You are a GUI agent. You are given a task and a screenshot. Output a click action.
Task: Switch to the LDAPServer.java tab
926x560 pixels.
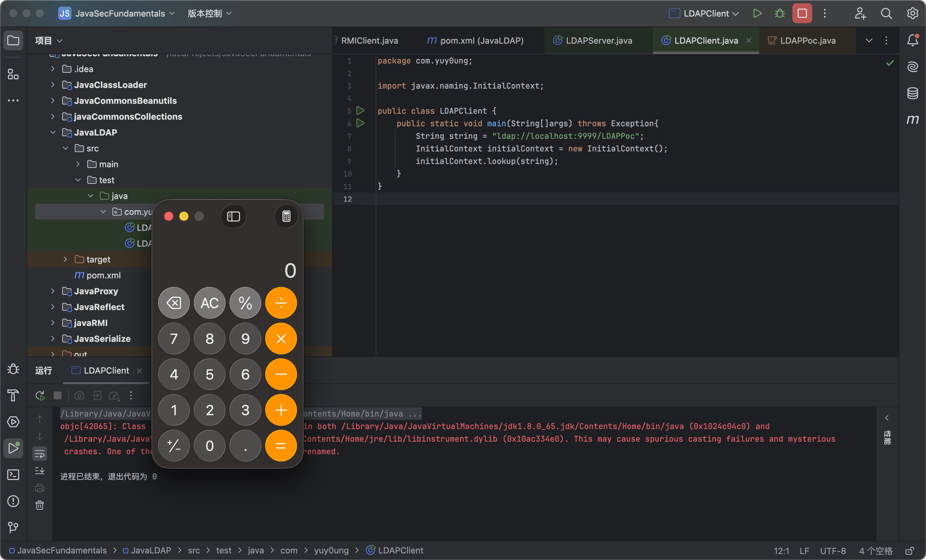coord(598,41)
